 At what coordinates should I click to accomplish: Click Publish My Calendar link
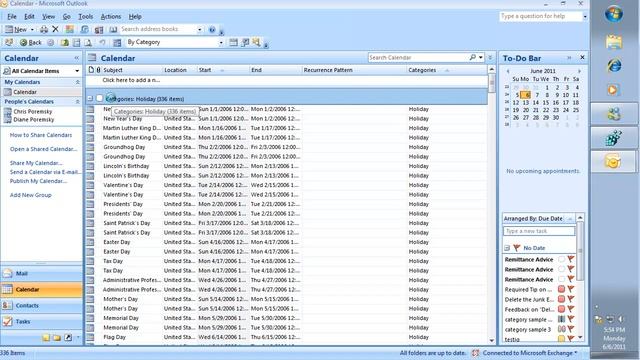click(x=38, y=181)
